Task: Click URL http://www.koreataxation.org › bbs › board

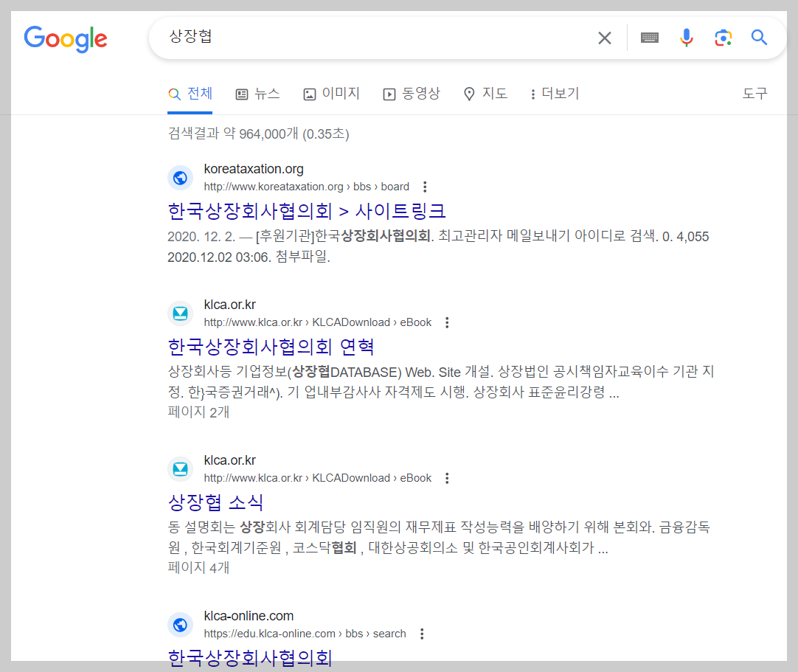Action: tap(306, 187)
